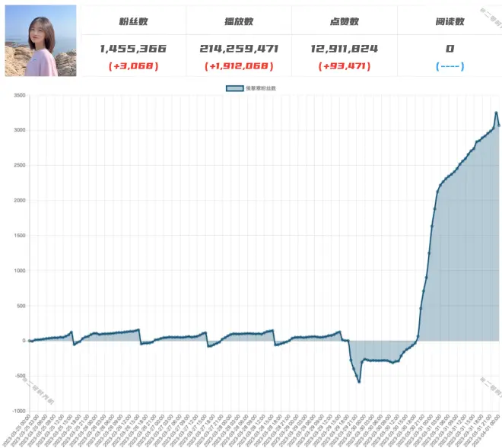Click the likes total 12,911,824
The image size is (502, 448).
[x=345, y=48]
